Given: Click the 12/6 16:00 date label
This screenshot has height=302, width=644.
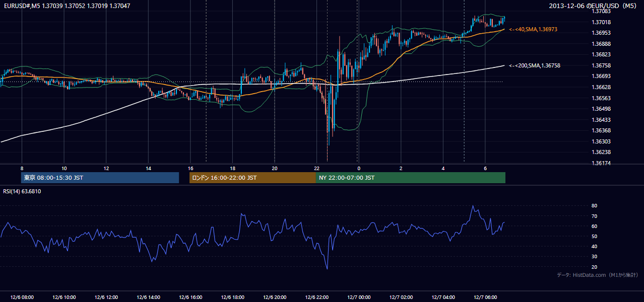Looking at the screenshot, I should point(190,297).
